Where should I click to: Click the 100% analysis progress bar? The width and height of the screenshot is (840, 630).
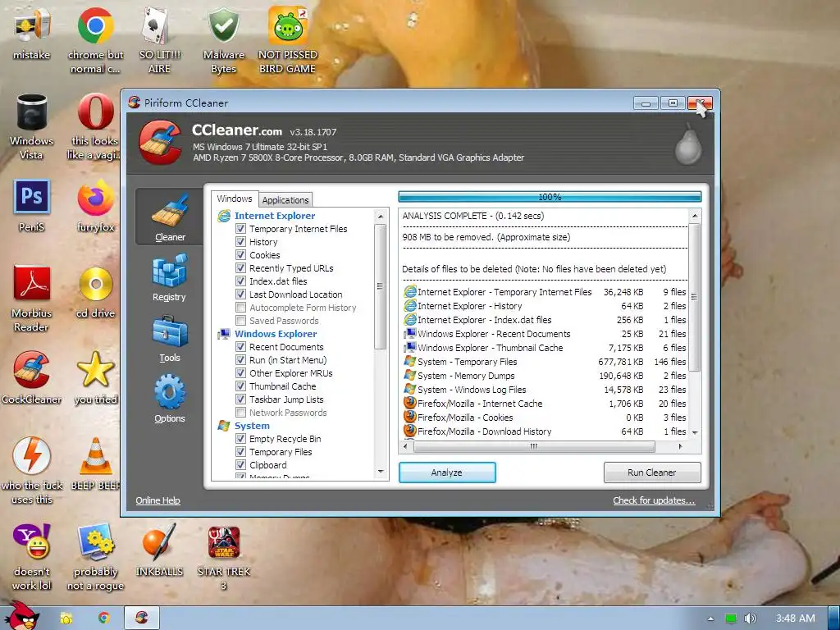click(550, 197)
